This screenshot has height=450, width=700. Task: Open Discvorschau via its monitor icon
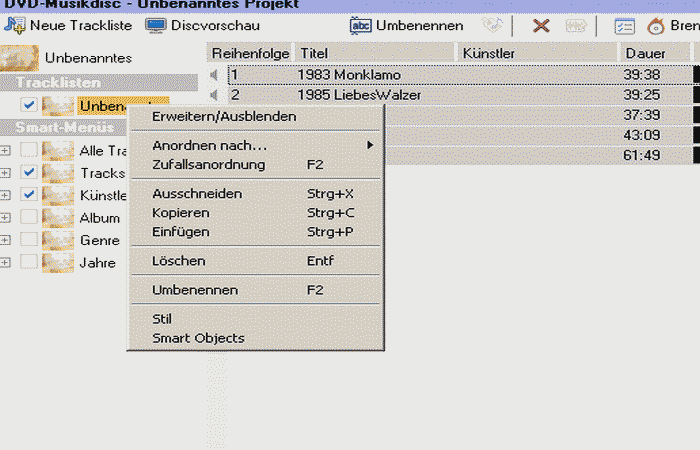(155, 25)
